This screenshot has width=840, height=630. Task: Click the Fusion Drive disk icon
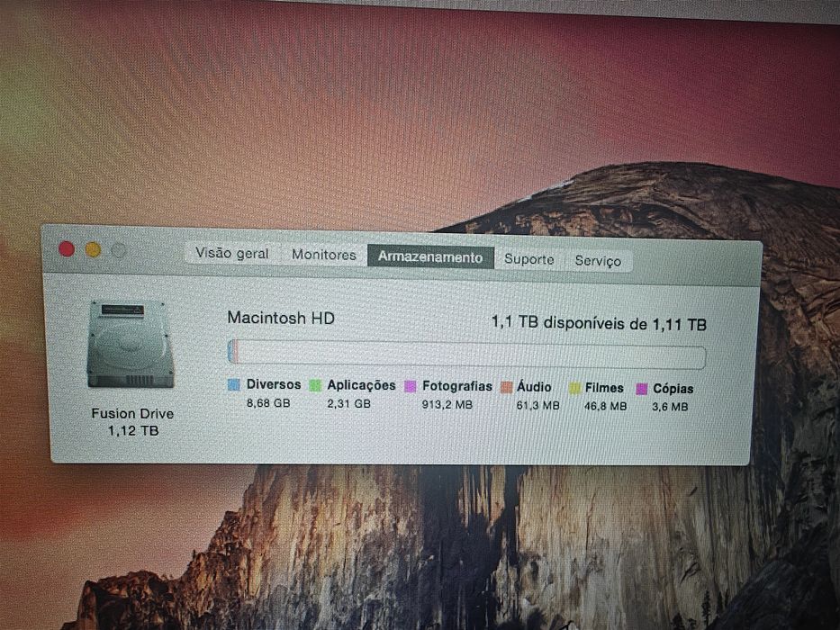(131, 344)
